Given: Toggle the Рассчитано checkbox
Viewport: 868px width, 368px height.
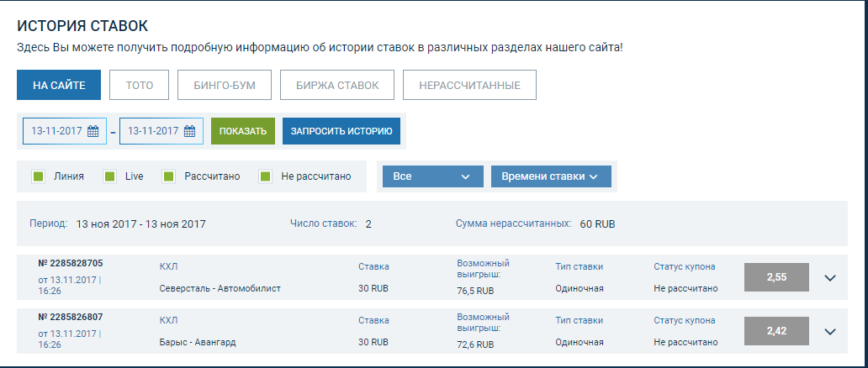Looking at the screenshot, I should [169, 176].
